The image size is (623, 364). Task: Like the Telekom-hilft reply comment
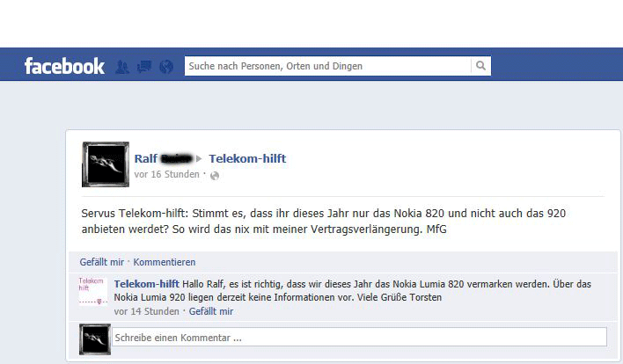[x=211, y=311]
